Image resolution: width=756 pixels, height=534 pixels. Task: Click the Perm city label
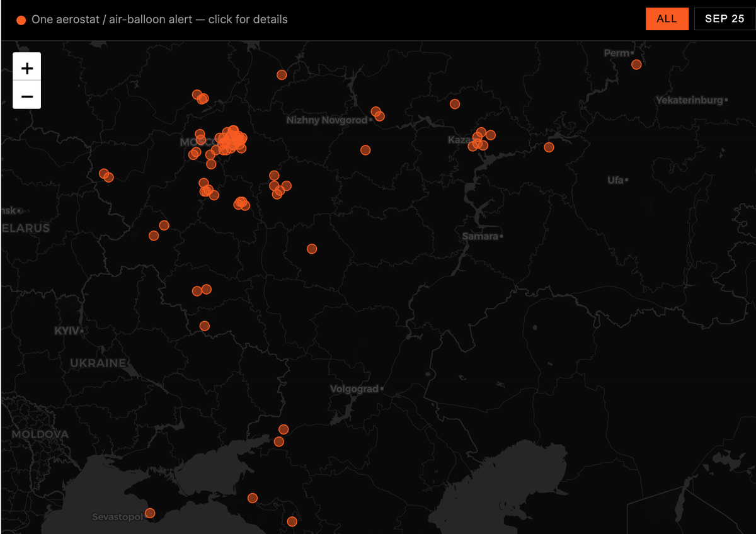(617, 53)
